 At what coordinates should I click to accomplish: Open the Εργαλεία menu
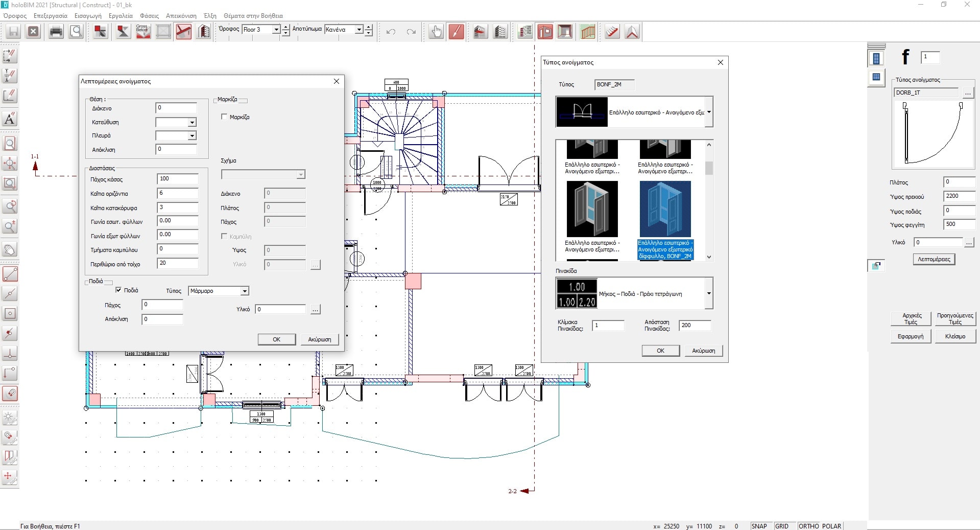tap(121, 16)
